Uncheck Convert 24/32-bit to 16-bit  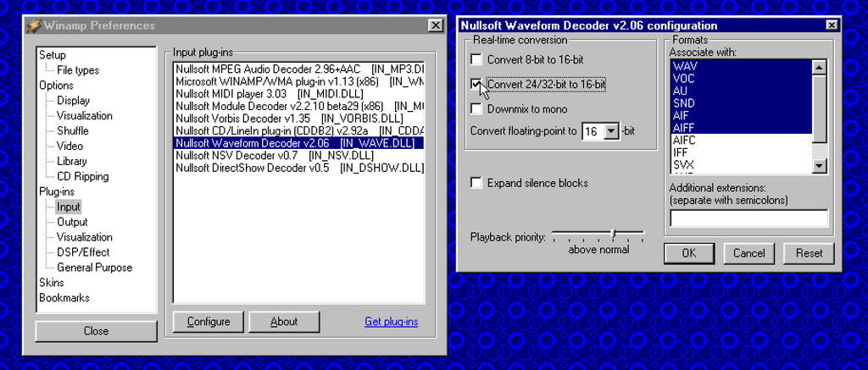click(476, 84)
